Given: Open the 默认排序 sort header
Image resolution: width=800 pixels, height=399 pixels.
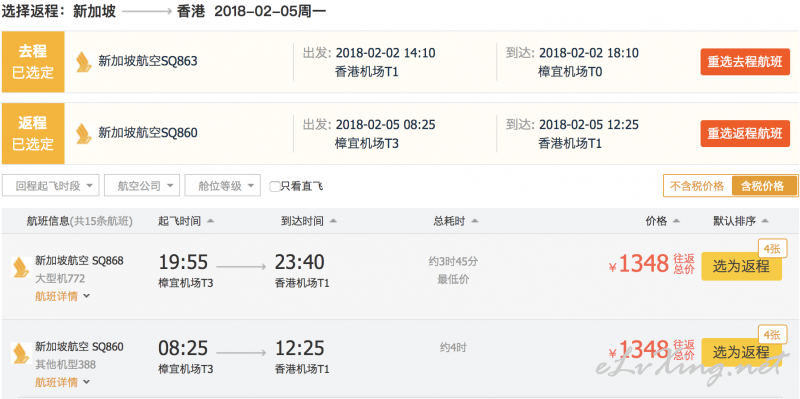Looking at the screenshot, I should click(x=741, y=221).
